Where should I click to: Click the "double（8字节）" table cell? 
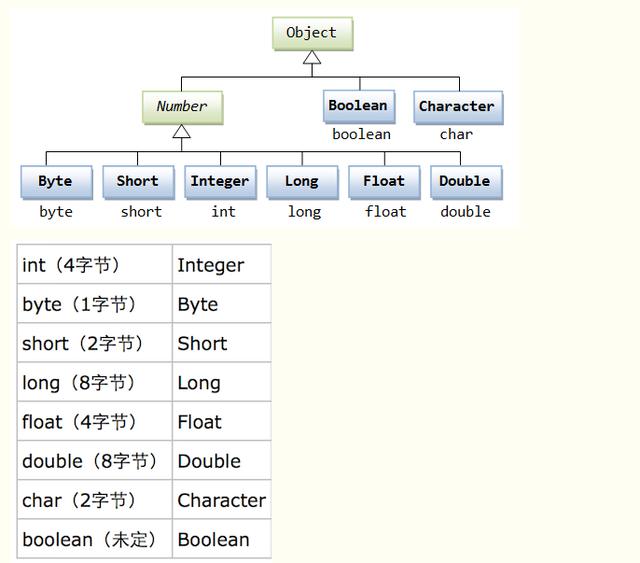pyautogui.click(x=94, y=461)
